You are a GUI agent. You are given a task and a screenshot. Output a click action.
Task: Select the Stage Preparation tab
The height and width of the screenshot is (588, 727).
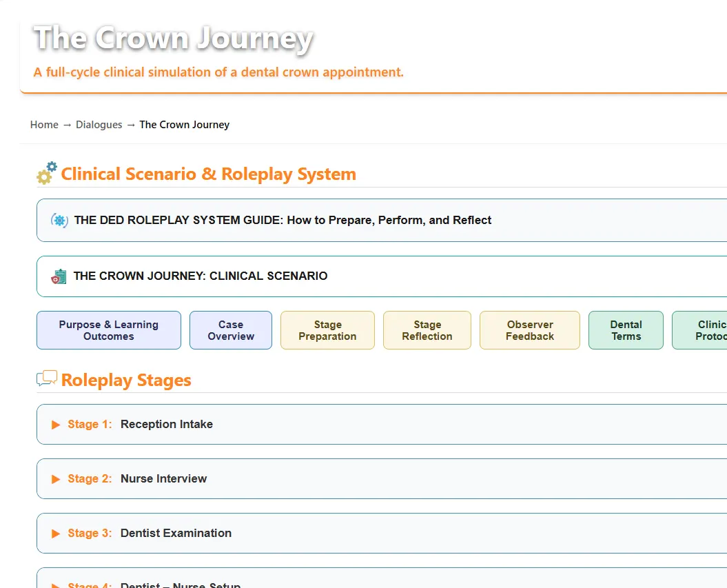click(327, 330)
